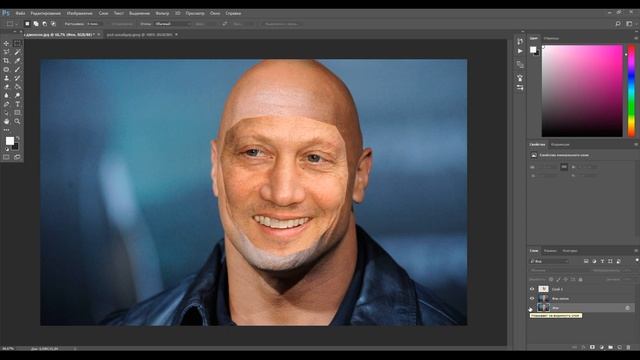
Task: Select the Dodge tool
Action: pyautogui.click(x=17, y=95)
